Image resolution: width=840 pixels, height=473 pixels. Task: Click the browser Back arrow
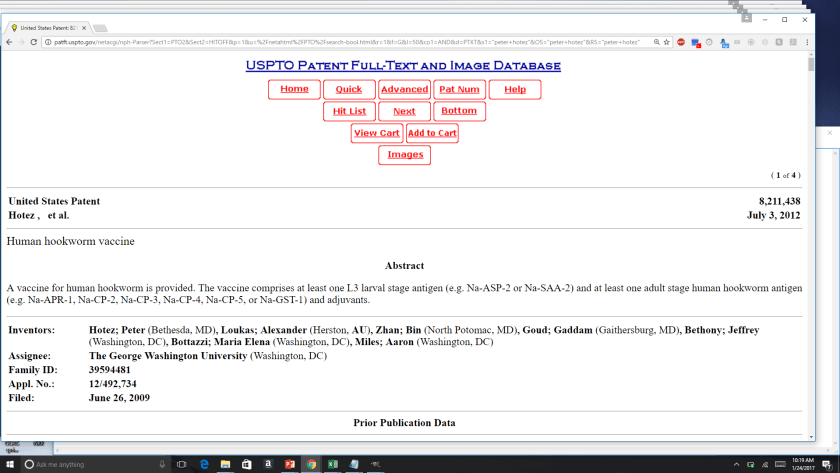pos(9,42)
